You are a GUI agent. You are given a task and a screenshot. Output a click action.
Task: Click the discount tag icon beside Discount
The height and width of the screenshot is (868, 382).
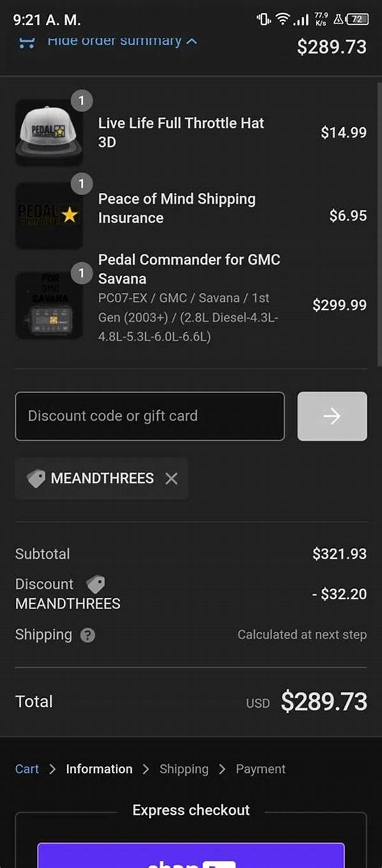point(95,584)
